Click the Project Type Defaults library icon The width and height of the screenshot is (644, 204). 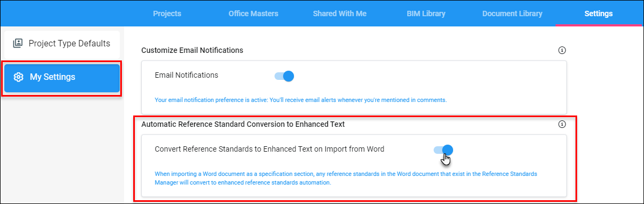18,43
